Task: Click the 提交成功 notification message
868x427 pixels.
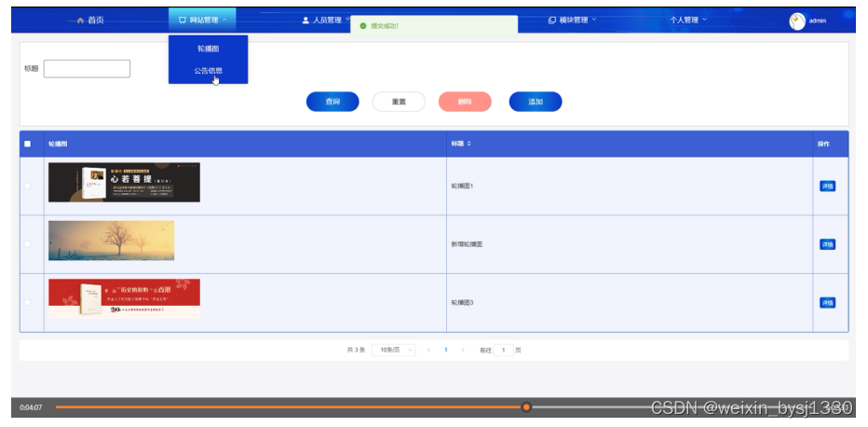Action: [x=385, y=26]
